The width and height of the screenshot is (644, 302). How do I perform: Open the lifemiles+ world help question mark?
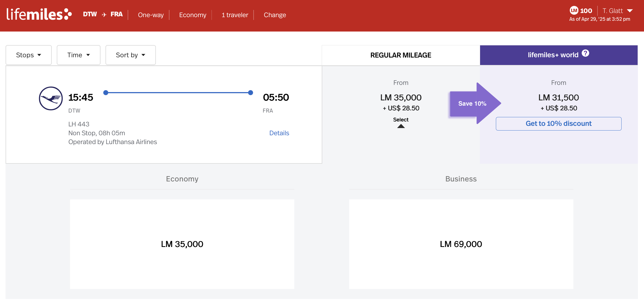coord(585,53)
